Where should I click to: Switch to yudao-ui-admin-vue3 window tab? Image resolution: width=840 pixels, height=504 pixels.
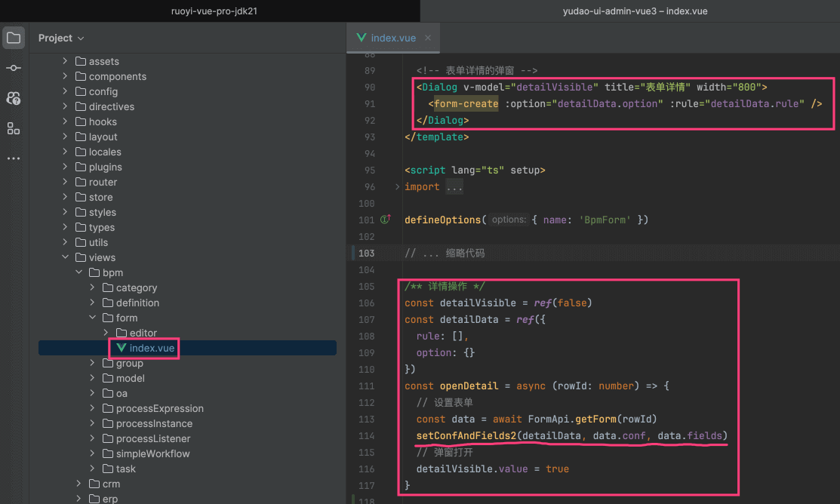pyautogui.click(x=634, y=11)
